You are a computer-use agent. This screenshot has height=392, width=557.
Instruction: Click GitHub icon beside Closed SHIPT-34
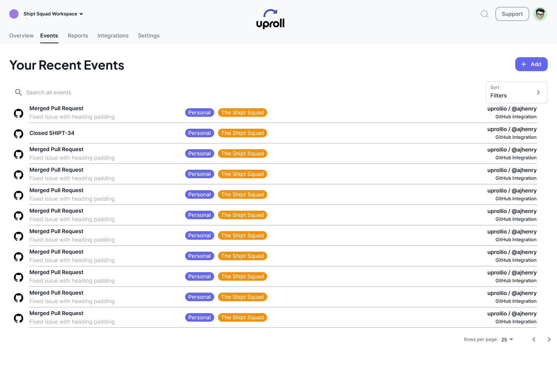pos(19,134)
